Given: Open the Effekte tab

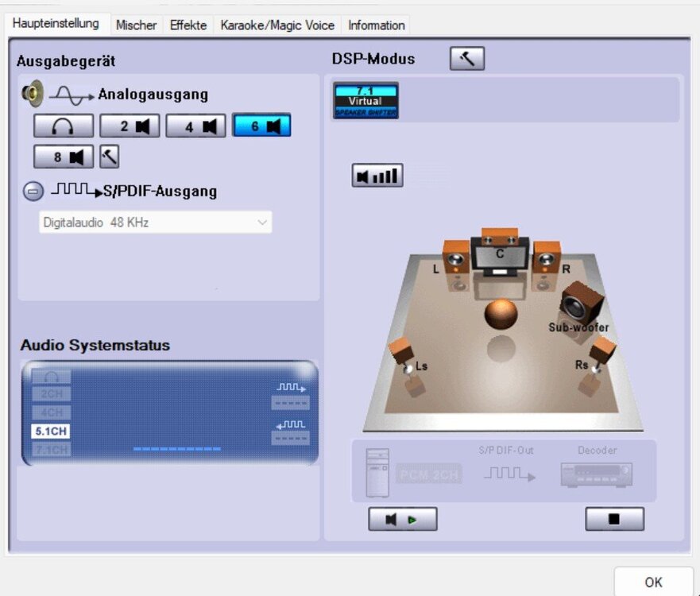Looking at the screenshot, I should coord(188,25).
